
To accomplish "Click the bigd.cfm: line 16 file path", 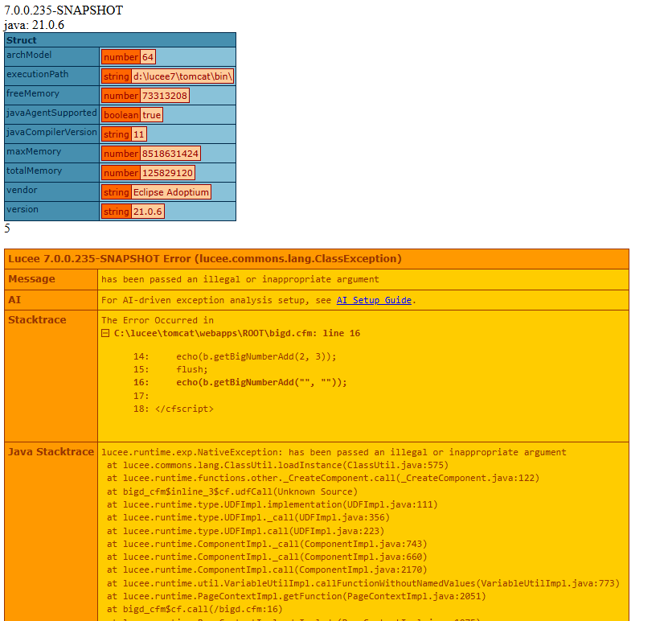I will pos(237,333).
